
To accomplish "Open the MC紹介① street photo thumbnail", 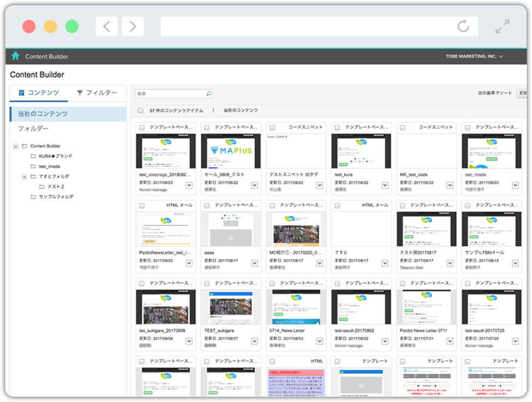I will click(x=296, y=229).
